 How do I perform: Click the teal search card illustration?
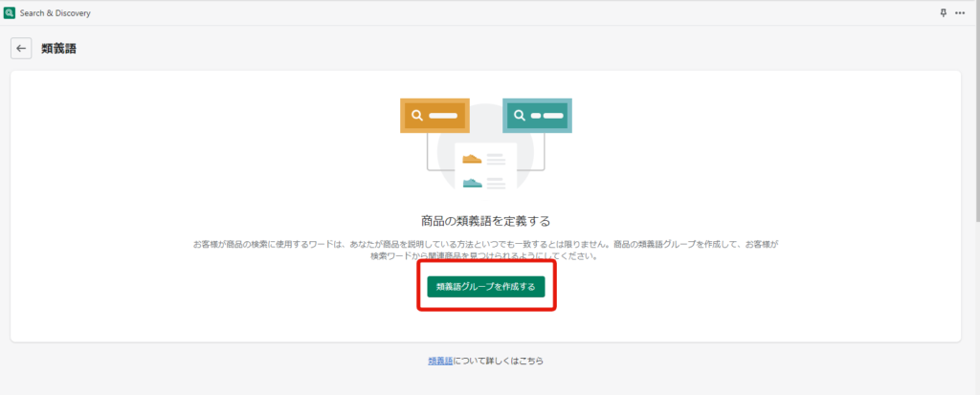pyautogui.click(x=537, y=116)
